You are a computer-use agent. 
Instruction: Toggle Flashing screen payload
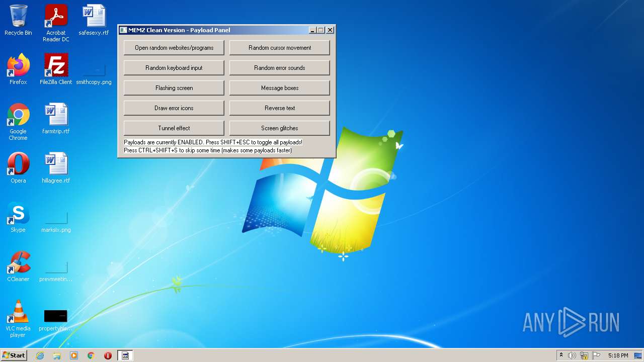coord(174,88)
